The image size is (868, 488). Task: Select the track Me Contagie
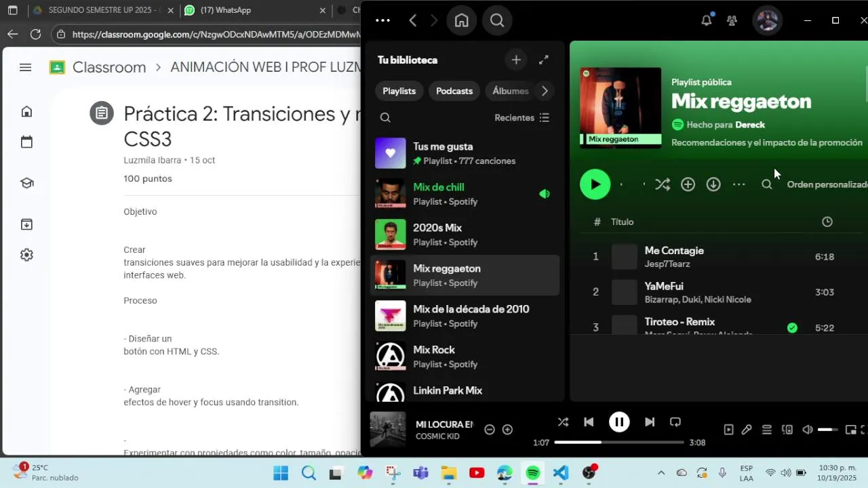pos(674,251)
